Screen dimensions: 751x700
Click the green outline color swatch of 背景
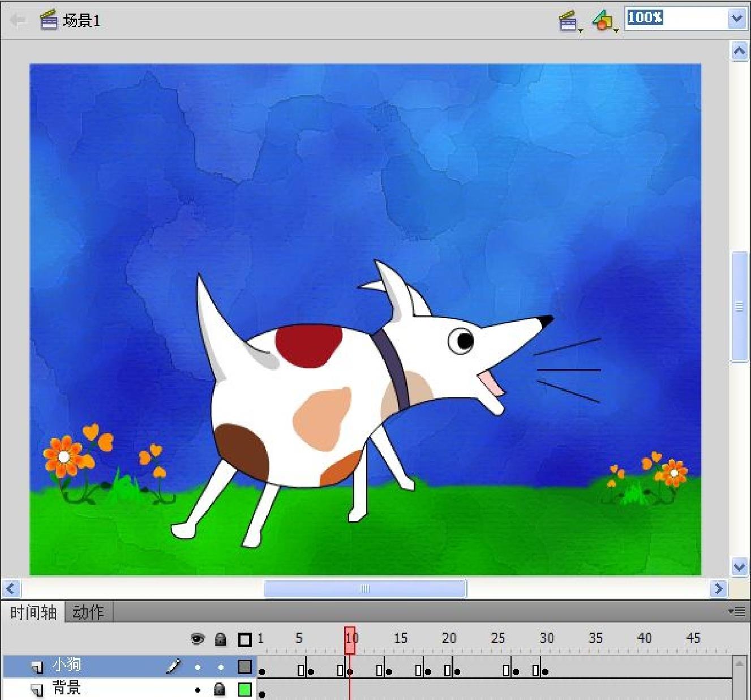tap(244, 689)
